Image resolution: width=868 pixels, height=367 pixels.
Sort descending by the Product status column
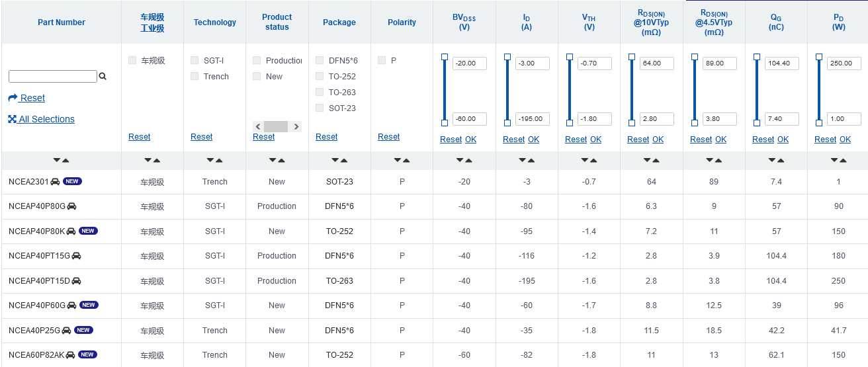(273, 161)
